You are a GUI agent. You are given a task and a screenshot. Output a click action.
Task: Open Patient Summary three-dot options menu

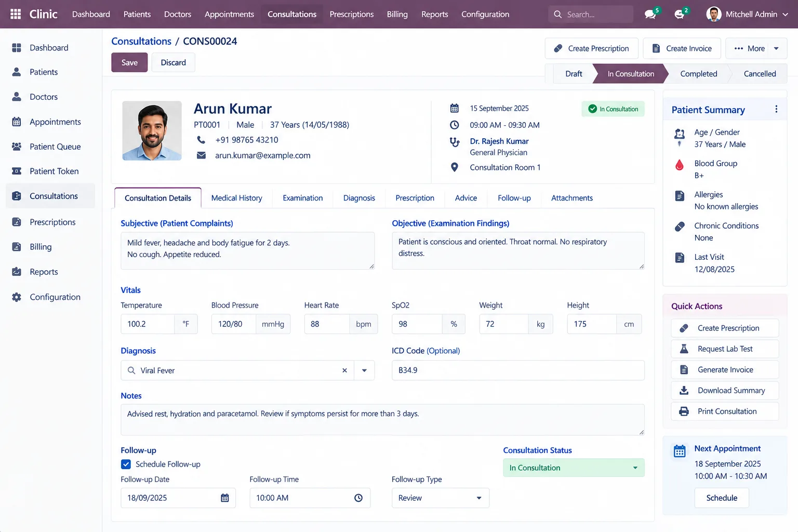(776, 109)
